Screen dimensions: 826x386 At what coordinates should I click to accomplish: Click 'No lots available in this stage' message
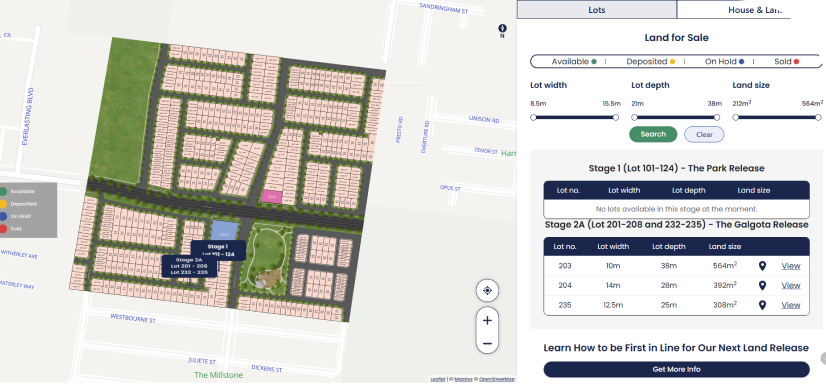coord(676,209)
